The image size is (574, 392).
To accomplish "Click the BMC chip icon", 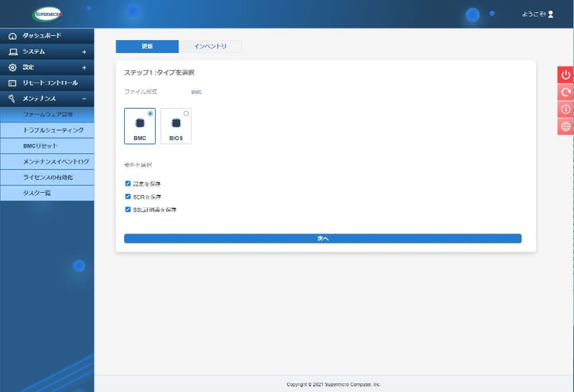I will point(140,123).
